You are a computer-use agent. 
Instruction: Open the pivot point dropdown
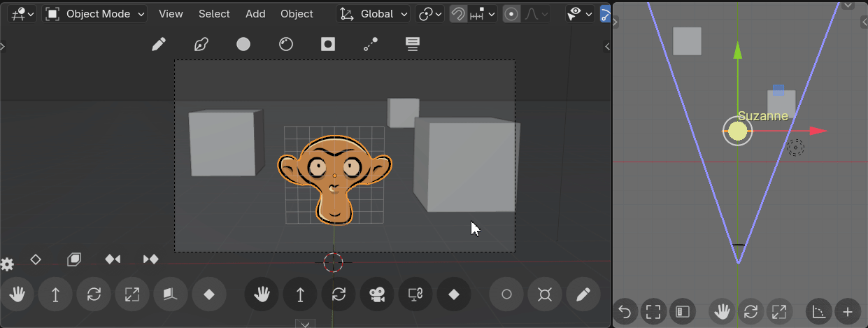click(x=429, y=14)
